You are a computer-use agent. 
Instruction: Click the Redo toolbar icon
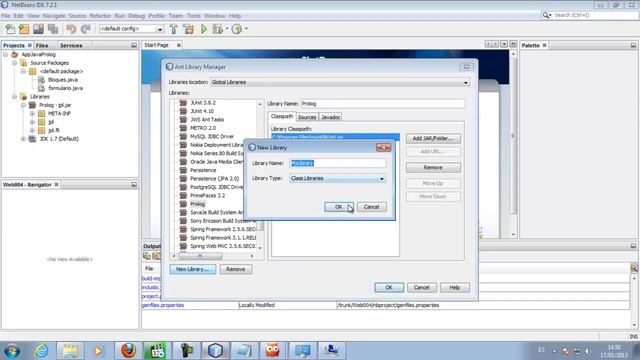tap(85, 29)
